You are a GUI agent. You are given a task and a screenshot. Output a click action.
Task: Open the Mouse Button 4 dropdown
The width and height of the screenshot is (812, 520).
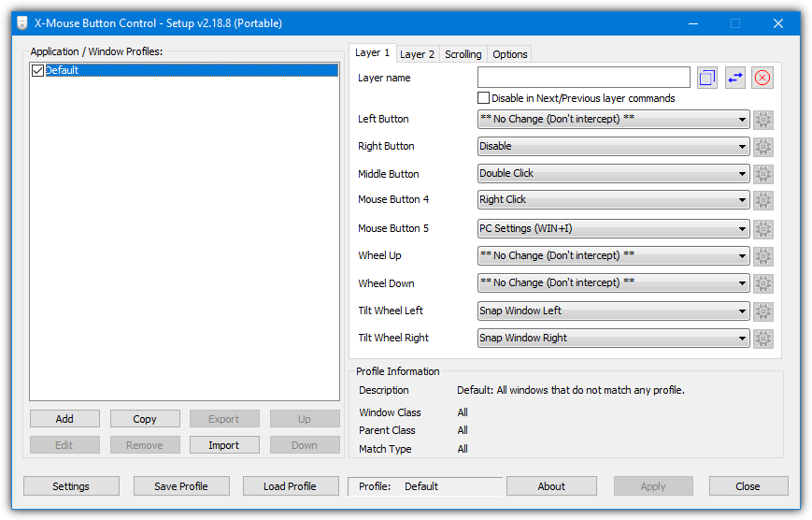[x=613, y=199]
